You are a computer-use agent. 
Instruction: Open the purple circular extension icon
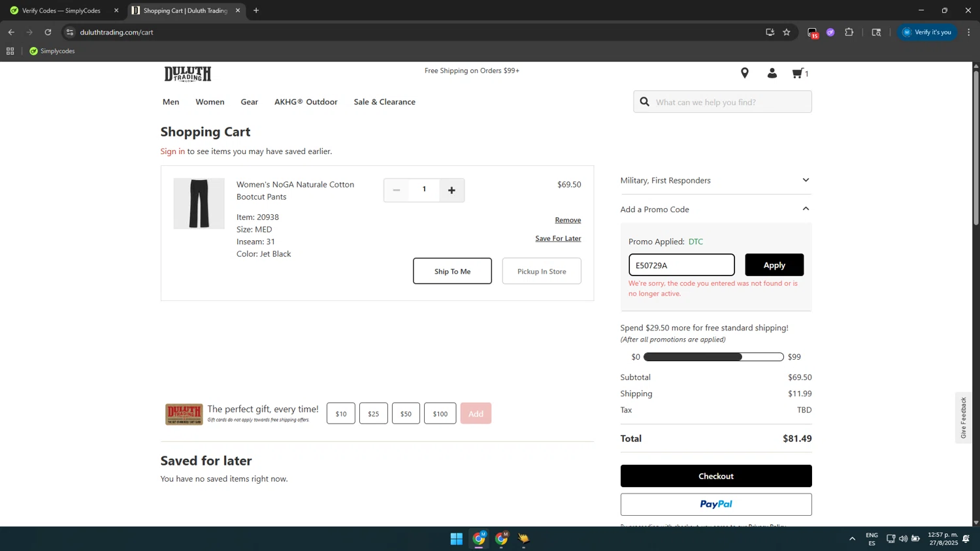click(830, 32)
